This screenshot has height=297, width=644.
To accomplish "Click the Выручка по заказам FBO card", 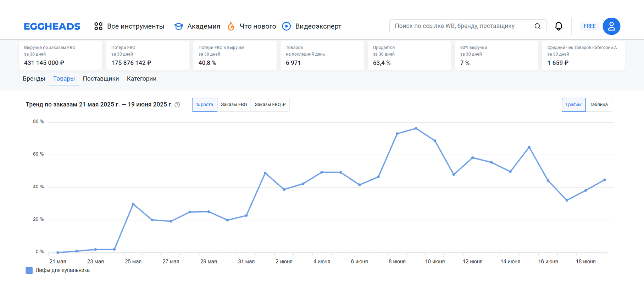I will click(x=60, y=55).
